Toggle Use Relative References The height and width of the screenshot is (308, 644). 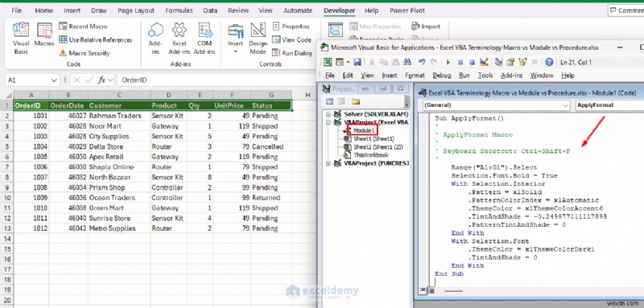point(95,39)
